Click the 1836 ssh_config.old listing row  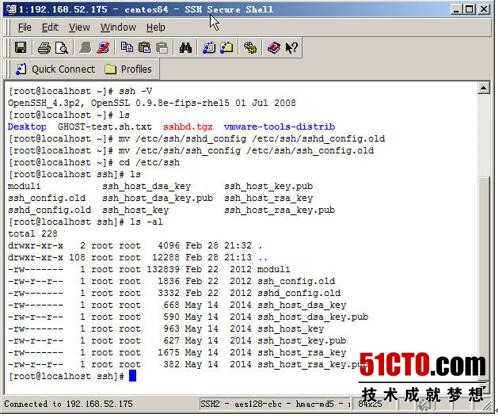[171, 281]
